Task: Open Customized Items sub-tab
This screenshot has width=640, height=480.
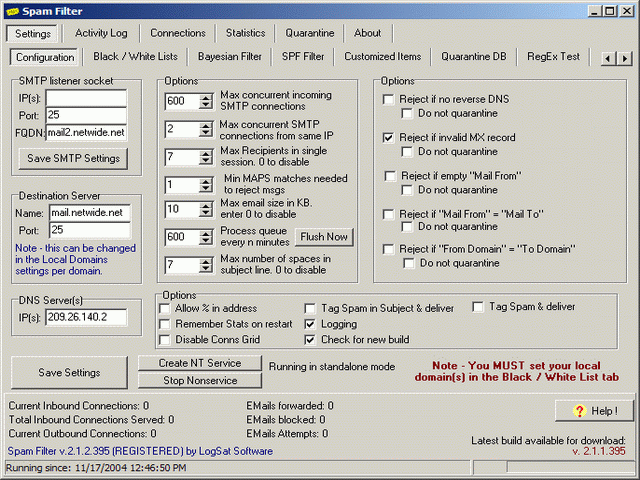Action: click(382, 56)
